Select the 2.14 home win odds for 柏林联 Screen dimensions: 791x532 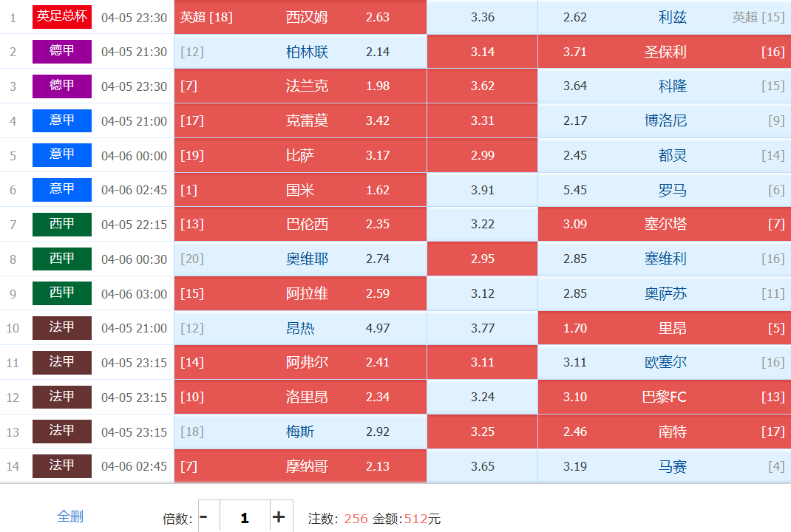(377, 52)
